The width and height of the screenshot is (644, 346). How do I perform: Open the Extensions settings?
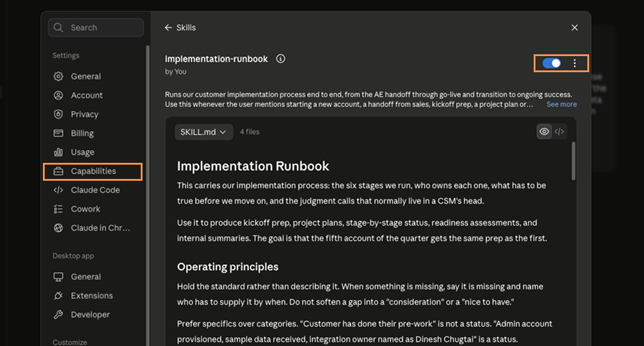pyautogui.click(x=93, y=295)
